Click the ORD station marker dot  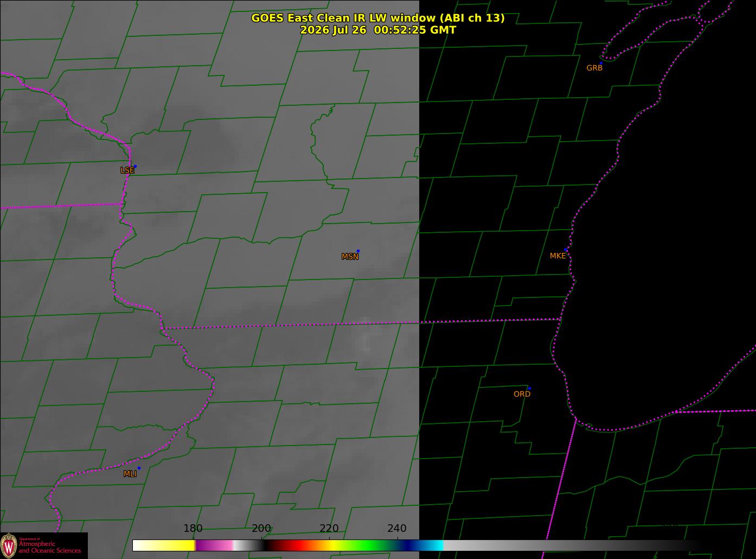click(x=529, y=388)
